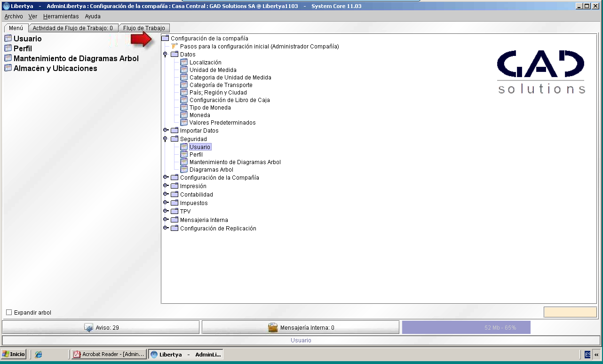The height and width of the screenshot is (364, 603).
Task: Click the window icon beside Unidad de Medida
Action: click(184, 70)
